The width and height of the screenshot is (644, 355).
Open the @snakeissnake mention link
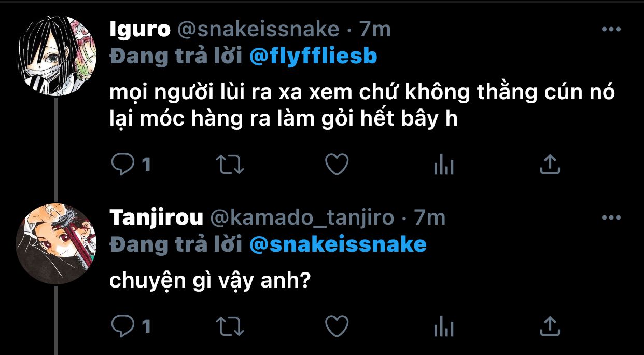[x=338, y=244]
